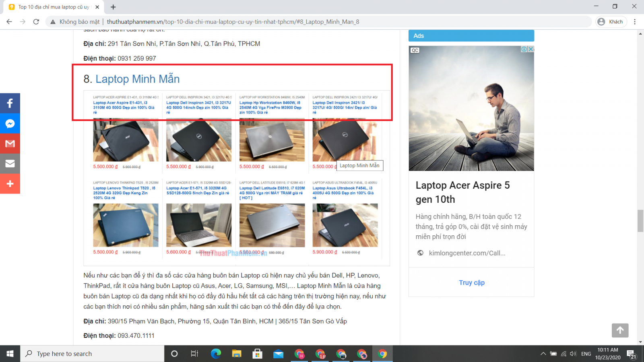Screen dimensions: 644x362
Task: Click kimlongcenter.com ad link
Action: point(467,253)
